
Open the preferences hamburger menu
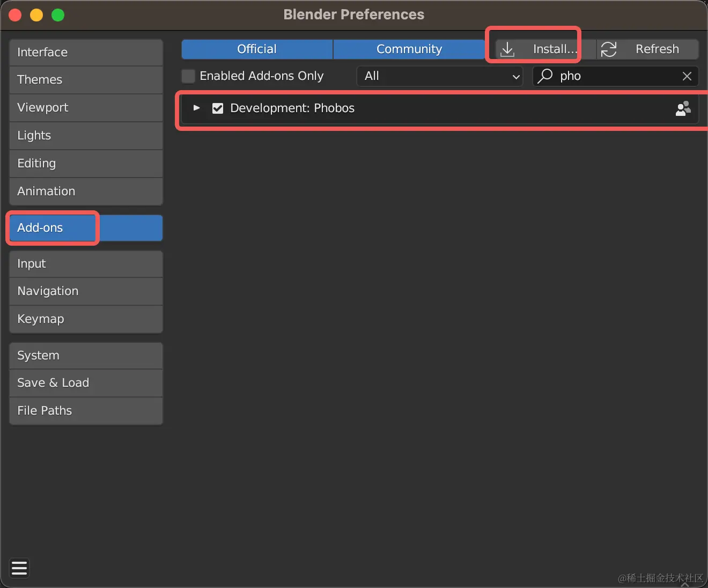19,568
